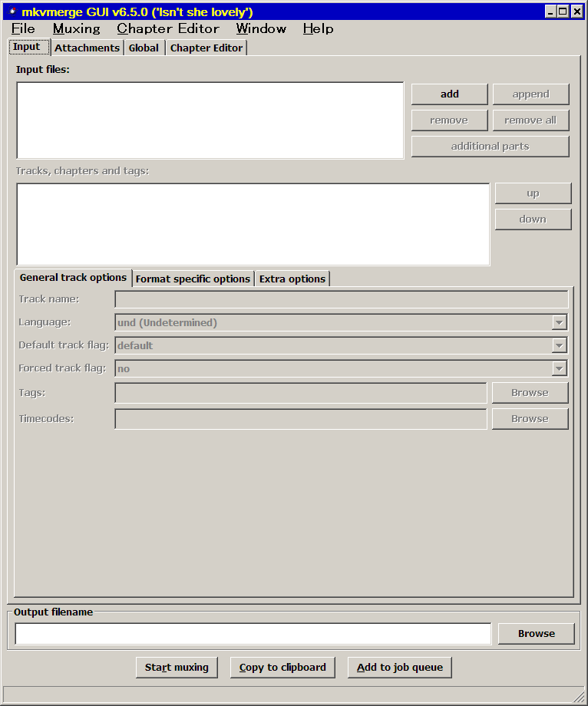Maximize the mkvmerge GUI window
This screenshot has height=706, width=588.
pyautogui.click(x=563, y=12)
